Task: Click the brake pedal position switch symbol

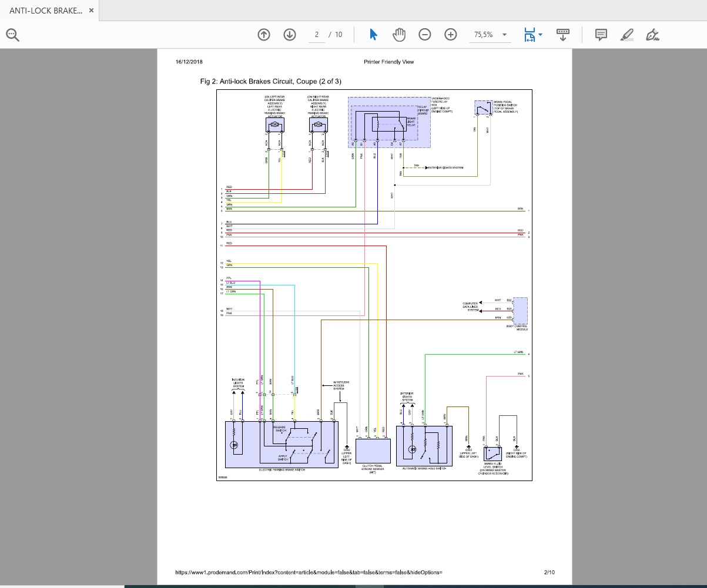Action: [x=482, y=108]
